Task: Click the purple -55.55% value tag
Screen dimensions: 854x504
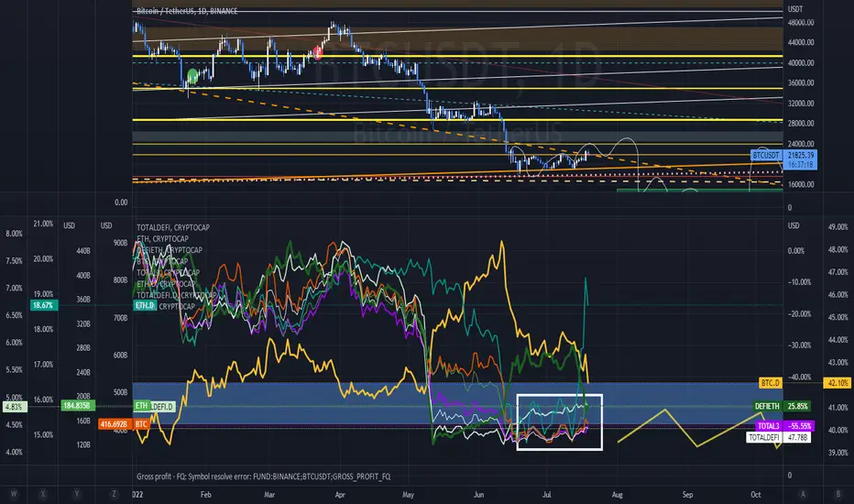Action: 800,426
